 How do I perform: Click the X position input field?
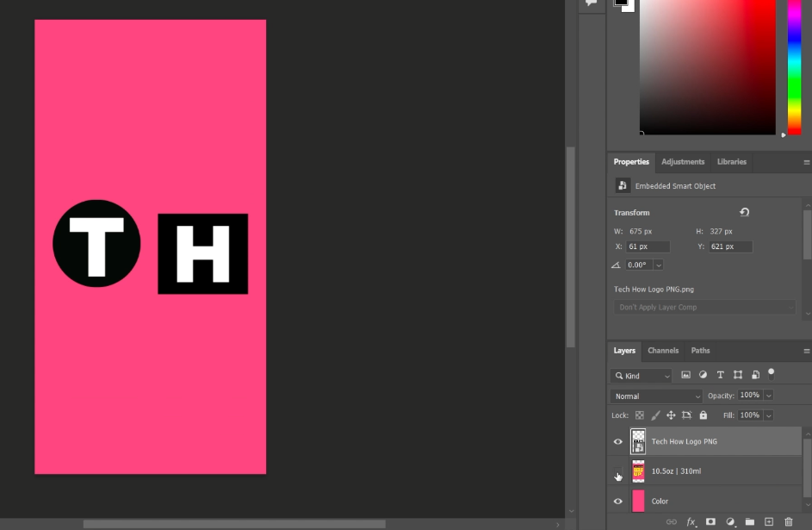pyautogui.click(x=648, y=246)
